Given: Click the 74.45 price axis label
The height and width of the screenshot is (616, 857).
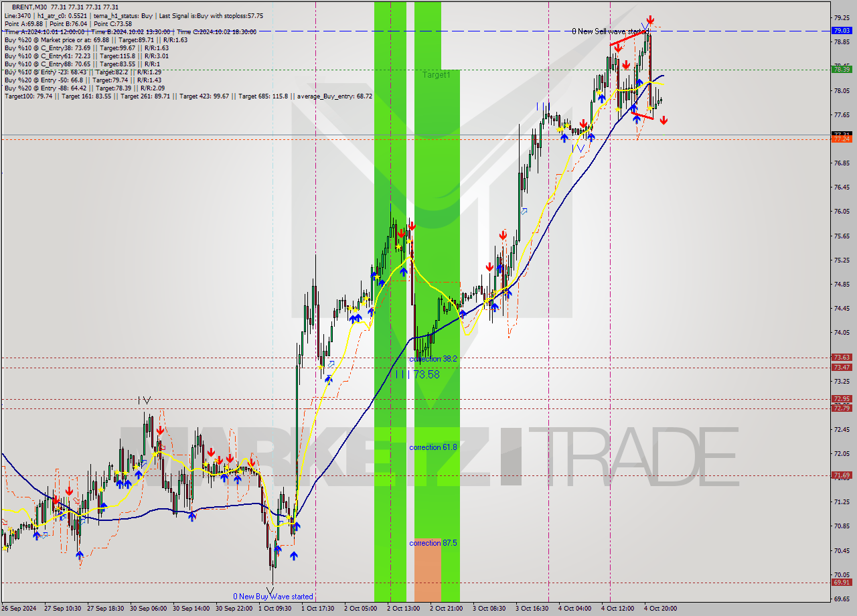Looking at the screenshot, I should 842,308.
